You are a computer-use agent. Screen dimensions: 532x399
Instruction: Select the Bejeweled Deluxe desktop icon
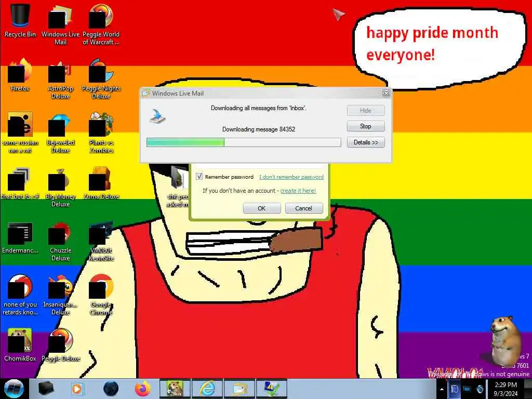pyautogui.click(x=60, y=132)
